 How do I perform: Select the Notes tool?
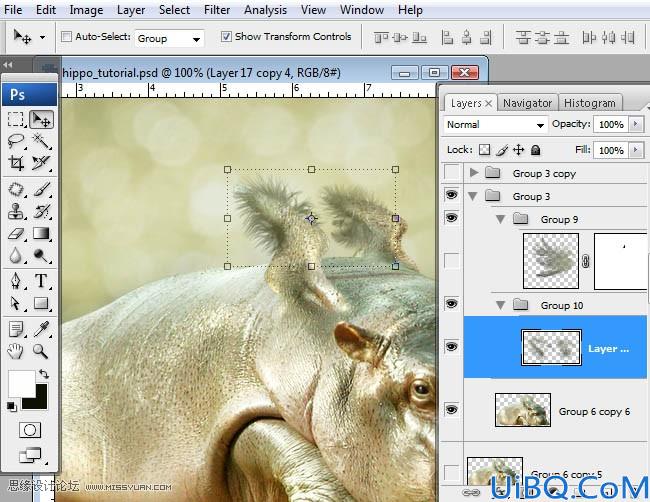(x=16, y=330)
